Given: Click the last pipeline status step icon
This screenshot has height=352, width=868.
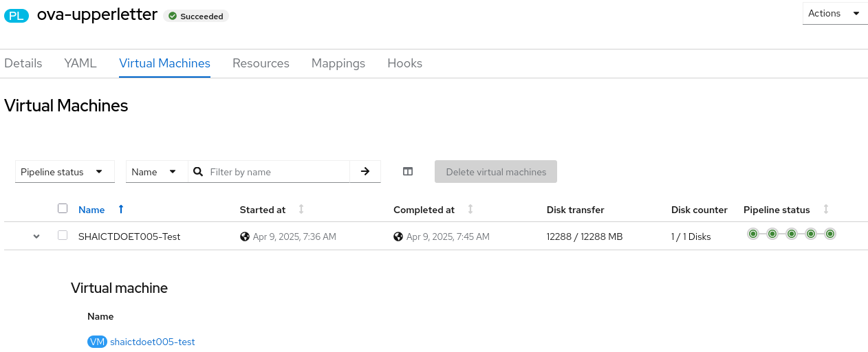Looking at the screenshot, I should [830, 234].
